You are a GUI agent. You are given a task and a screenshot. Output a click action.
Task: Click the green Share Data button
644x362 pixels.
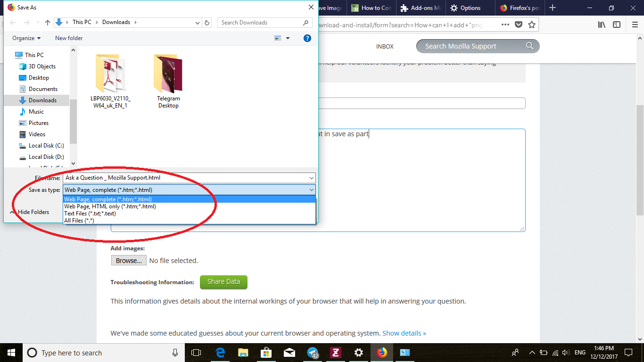tap(223, 282)
